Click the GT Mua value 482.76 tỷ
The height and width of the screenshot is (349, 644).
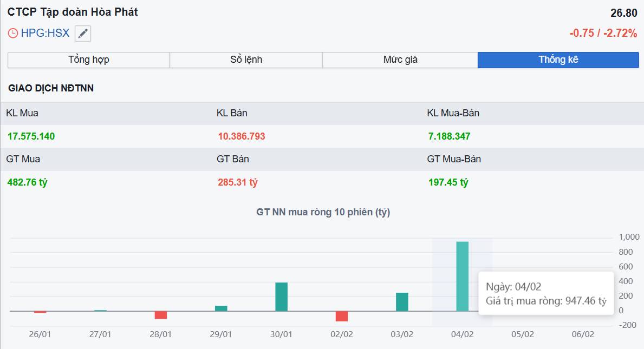pyautogui.click(x=28, y=182)
